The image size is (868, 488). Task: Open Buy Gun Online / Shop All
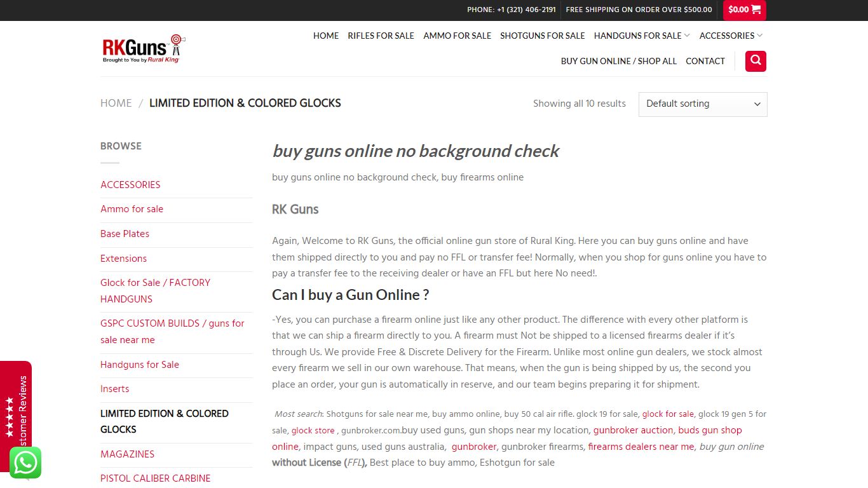pyautogui.click(x=618, y=61)
